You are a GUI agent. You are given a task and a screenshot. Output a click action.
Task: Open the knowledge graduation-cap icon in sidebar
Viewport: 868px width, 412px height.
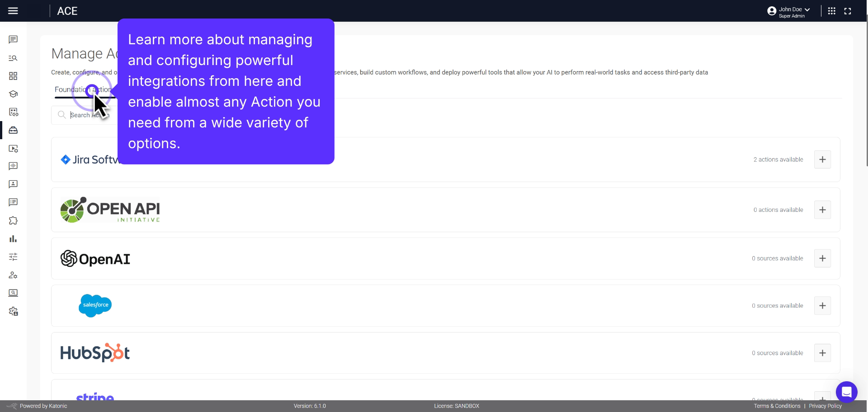[13, 94]
